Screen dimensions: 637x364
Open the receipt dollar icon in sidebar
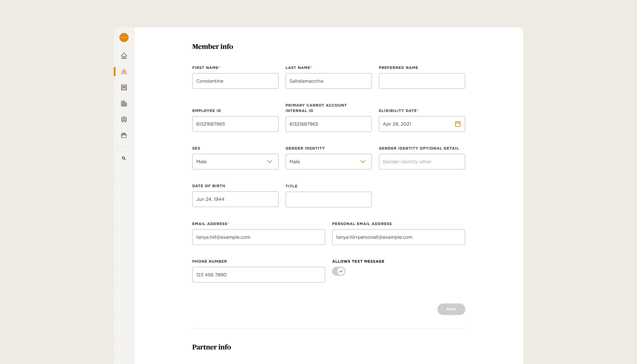tap(124, 88)
